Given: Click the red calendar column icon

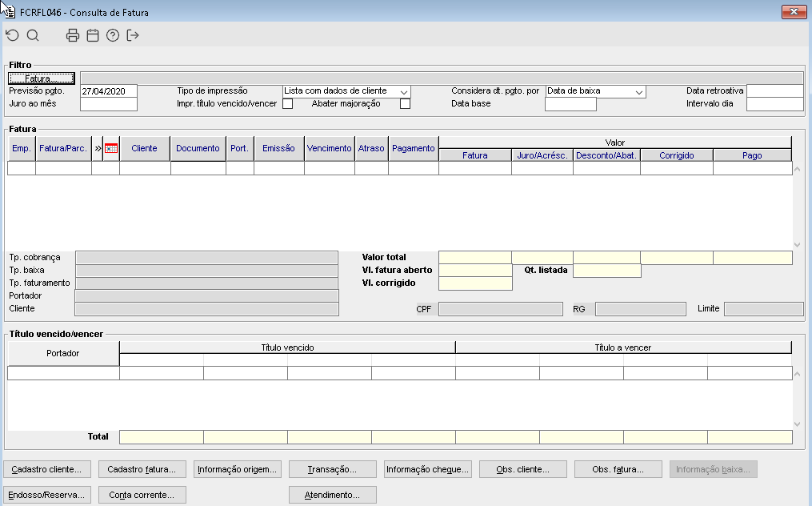Looking at the screenshot, I should [x=111, y=148].
